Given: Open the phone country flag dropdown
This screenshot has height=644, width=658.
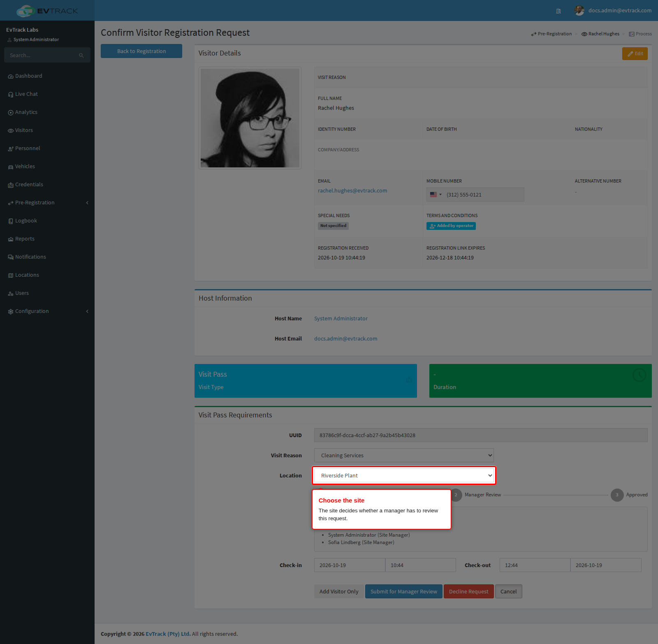Looking at the screenshot, I should pyautogui.click(x=436, y=195).
